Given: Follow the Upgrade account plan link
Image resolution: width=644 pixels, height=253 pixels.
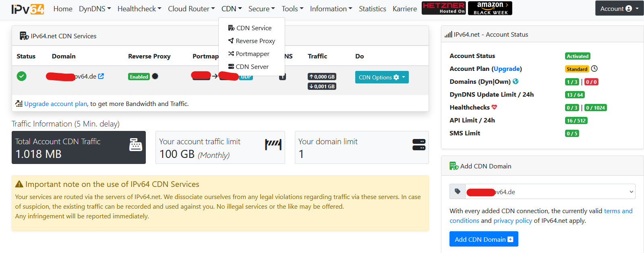Looking at the screenshot, I should tap(56, 104).
